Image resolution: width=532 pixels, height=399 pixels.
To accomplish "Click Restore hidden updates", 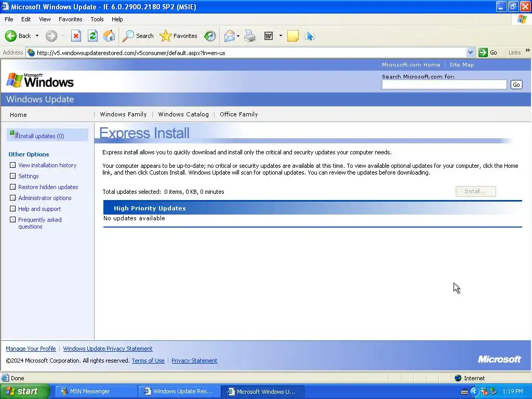I will point(48,187).
